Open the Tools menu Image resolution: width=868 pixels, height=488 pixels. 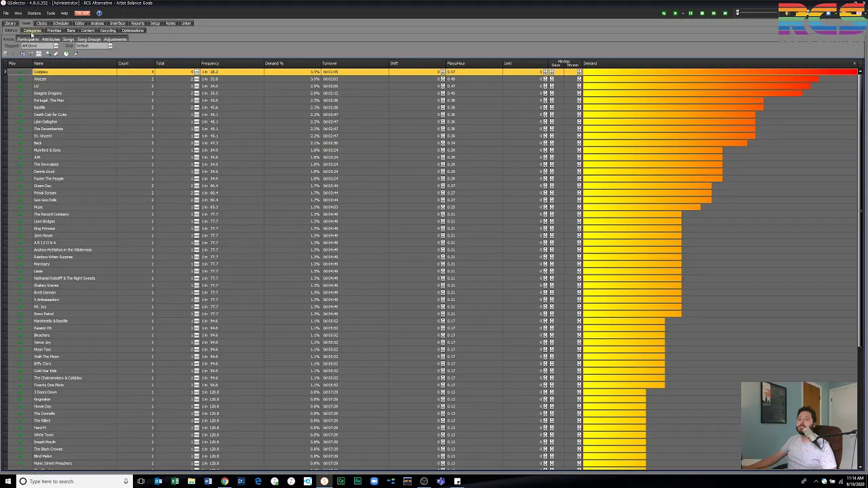tap(51, 13)
